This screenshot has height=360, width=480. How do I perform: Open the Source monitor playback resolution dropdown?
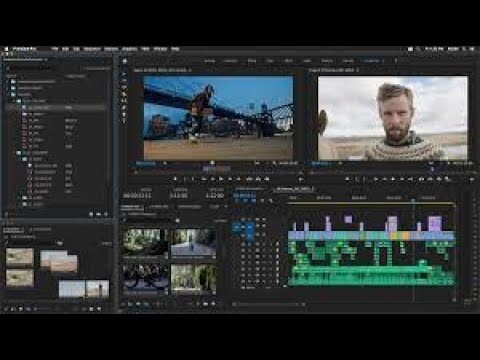coord(257,163)
